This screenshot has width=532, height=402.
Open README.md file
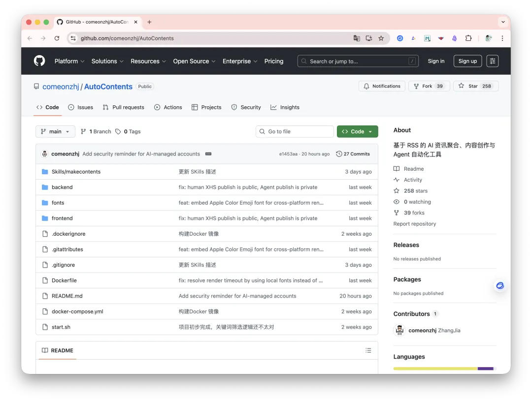pos(67,296)
